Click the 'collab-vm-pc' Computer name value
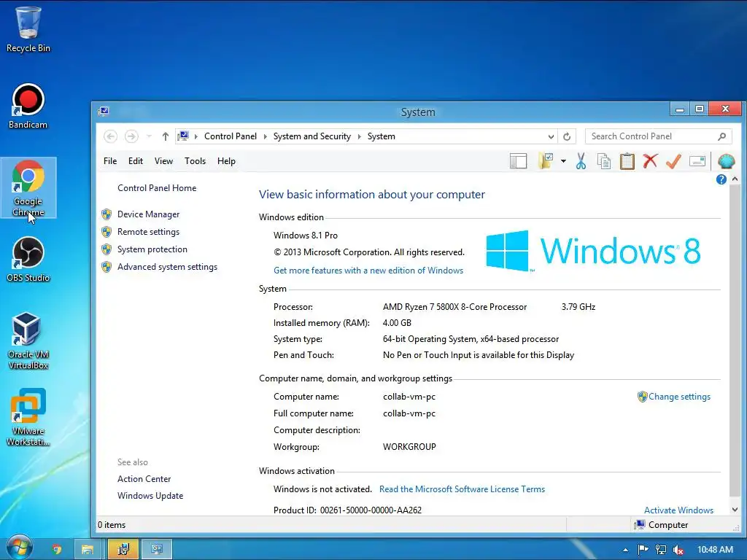The image size is (747, 560). pos(409,397)
